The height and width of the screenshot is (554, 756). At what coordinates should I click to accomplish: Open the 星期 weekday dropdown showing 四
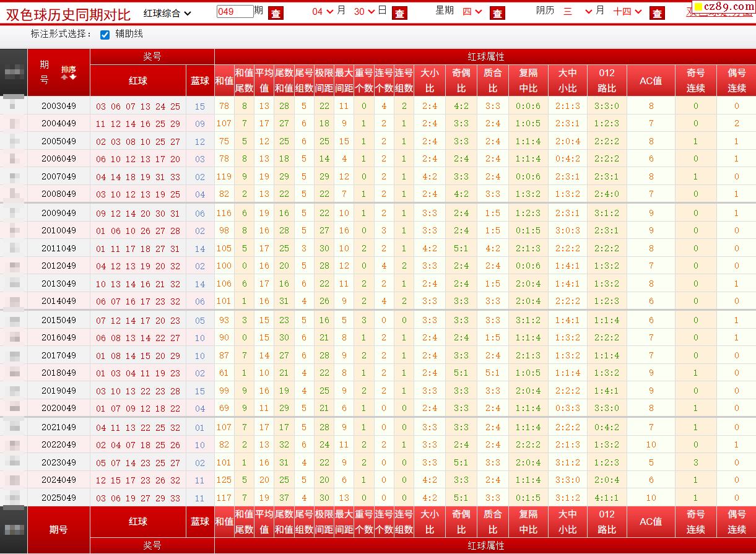click(x=472, y=12)
